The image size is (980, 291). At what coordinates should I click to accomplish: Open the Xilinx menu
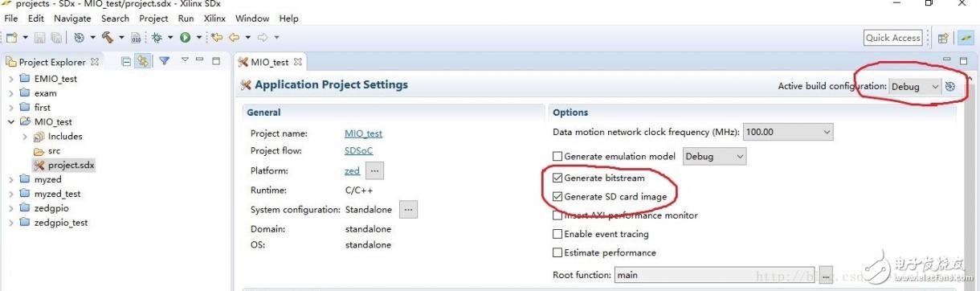coord(214,18)
